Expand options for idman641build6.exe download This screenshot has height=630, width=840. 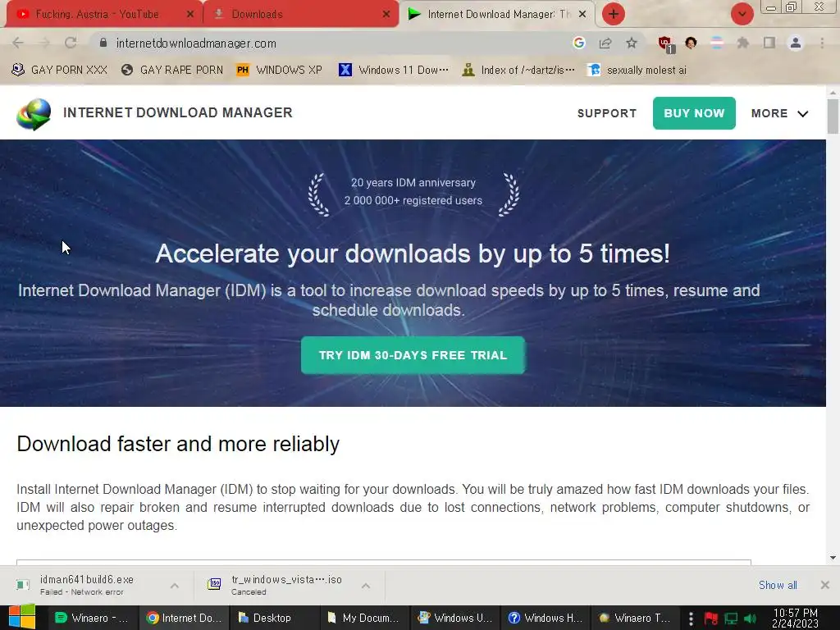click(x=175, y=586)
